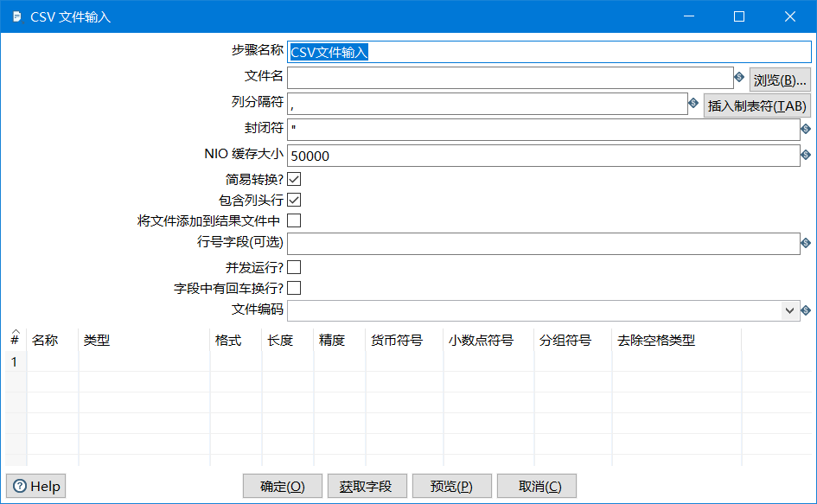Screen dimensions: 817x504
Task: Click the 长度 column header
Action: click(288, 341)
